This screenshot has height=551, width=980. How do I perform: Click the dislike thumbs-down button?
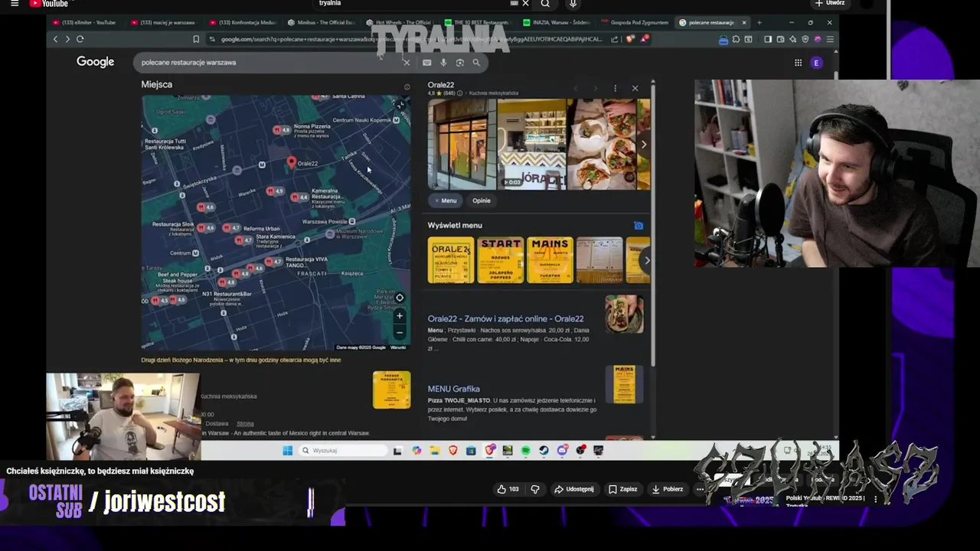point(535,489)
